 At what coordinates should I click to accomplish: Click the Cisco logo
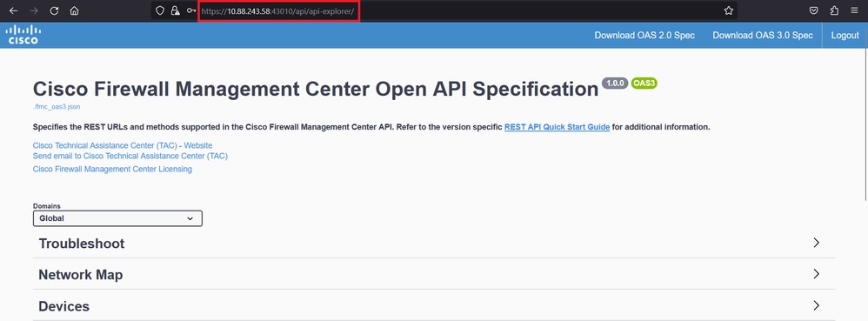23,34
